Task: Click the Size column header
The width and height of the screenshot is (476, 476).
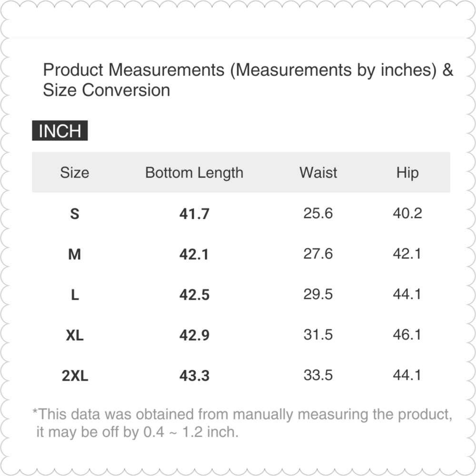Action: (75, 172)
